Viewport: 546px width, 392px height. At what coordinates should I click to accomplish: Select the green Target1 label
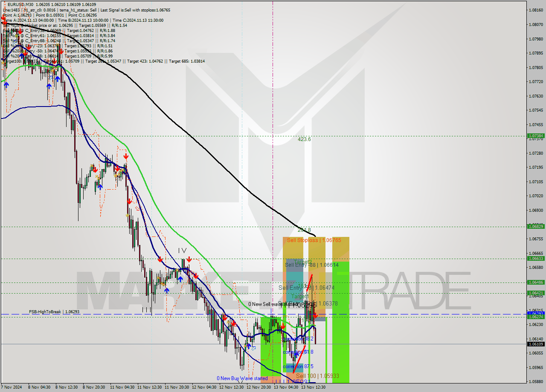click(x=299, y=296)
